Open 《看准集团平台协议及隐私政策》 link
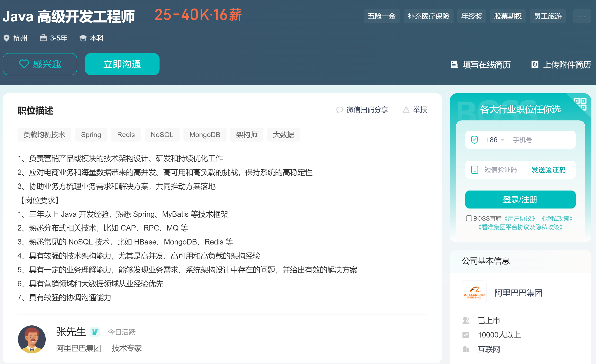The width and height of the screenshot is (596, 364). 520,227
